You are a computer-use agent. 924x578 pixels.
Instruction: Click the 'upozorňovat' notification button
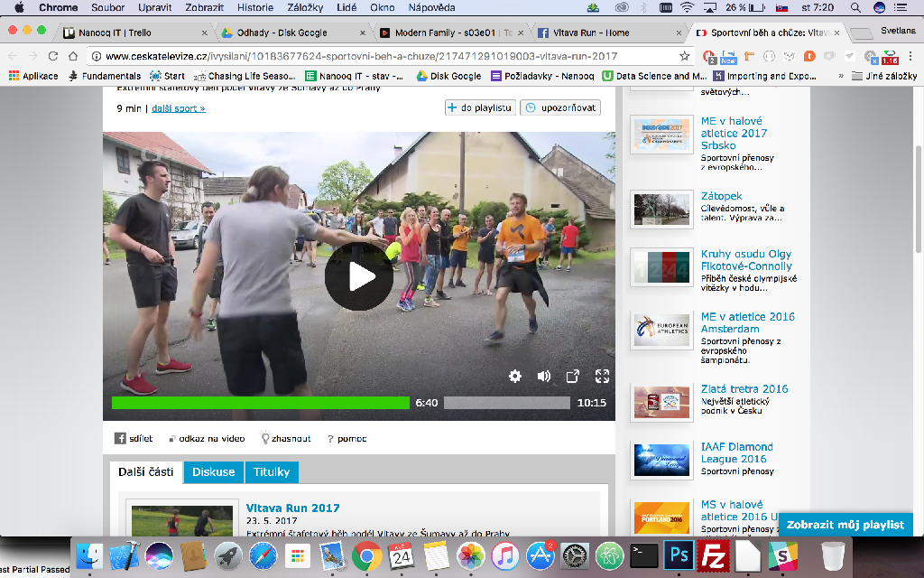coord(560,107)
